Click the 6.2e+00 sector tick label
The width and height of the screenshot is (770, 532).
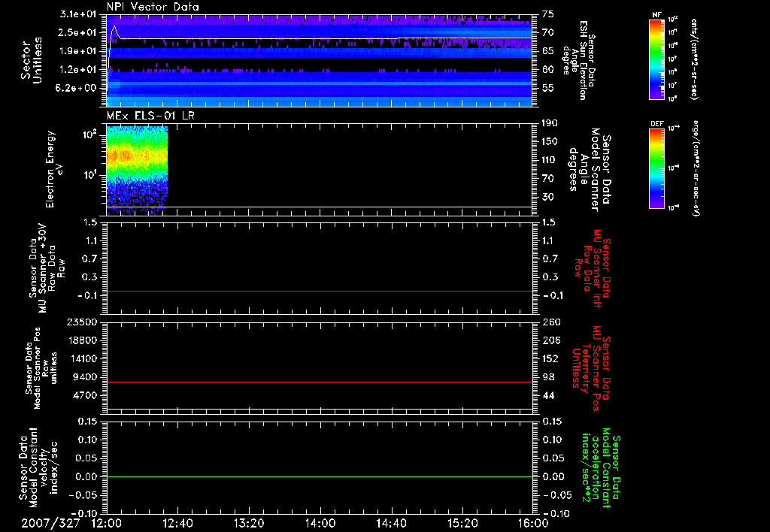pos(77,88)
